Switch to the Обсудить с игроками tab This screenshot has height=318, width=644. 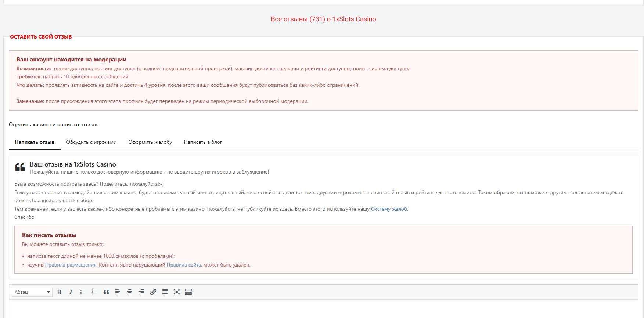point(91,142)
